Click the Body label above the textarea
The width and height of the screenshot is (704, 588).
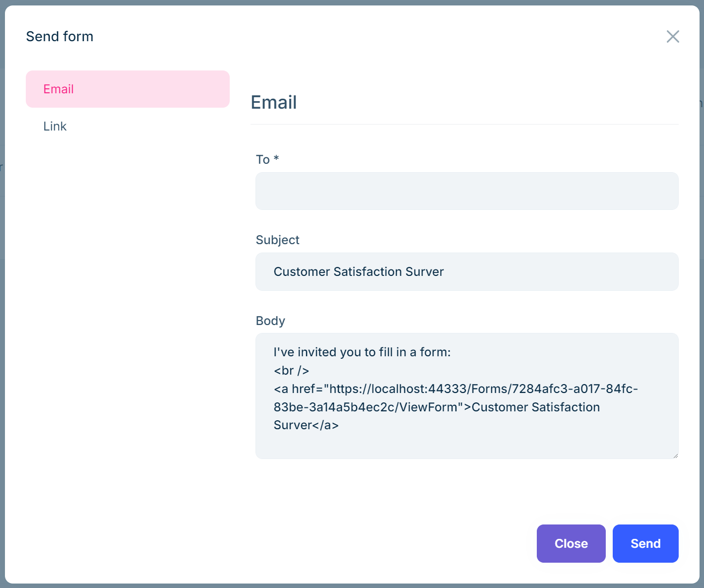270,321
